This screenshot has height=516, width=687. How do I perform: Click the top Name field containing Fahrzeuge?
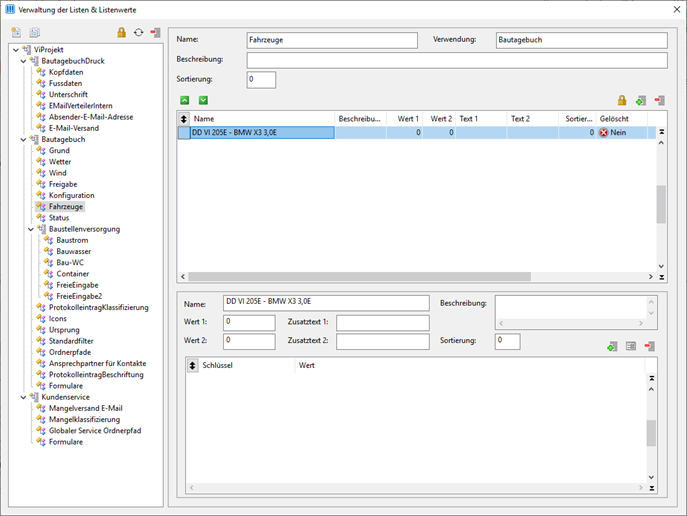click(x=332, y=40)
